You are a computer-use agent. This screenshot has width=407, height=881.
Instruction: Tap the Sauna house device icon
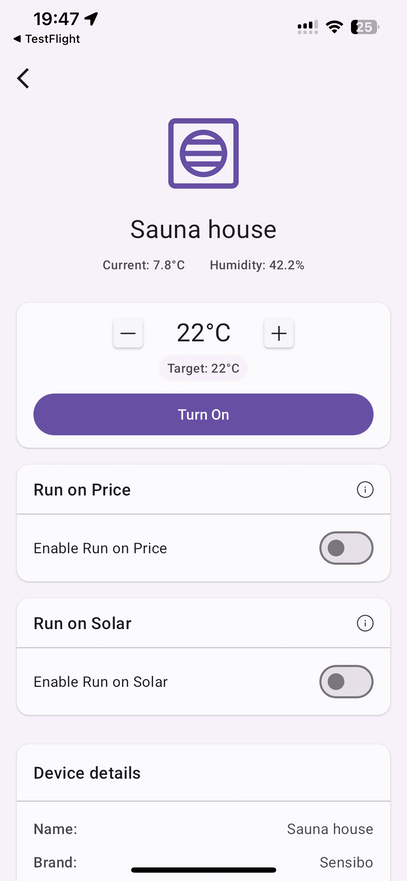point(204,153)
